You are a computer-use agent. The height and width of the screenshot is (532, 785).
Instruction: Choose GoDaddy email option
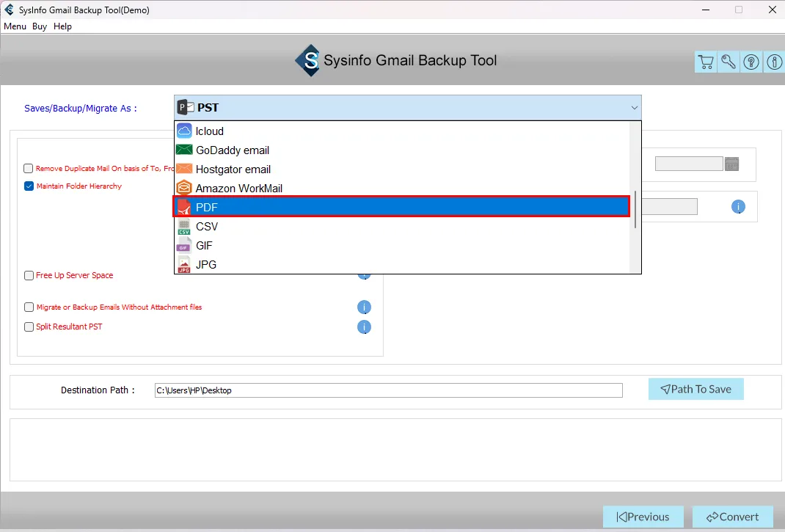pos(401,150)
